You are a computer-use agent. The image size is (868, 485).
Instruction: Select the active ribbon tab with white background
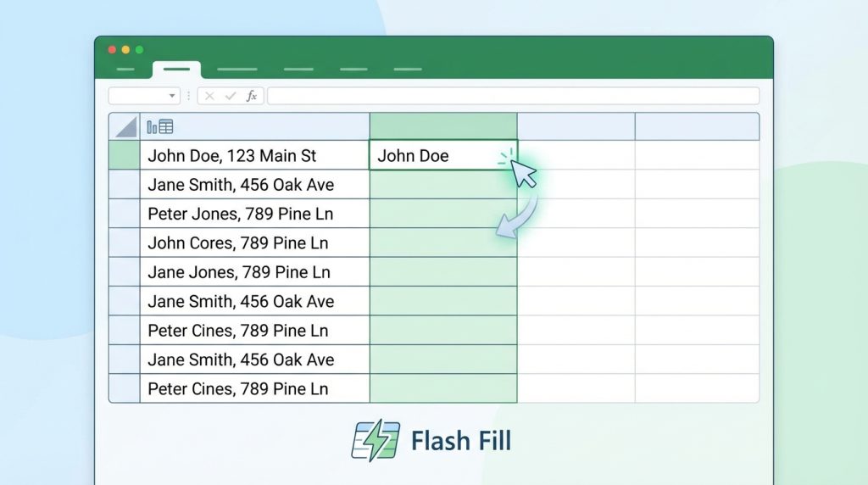(x=176, y=70)
